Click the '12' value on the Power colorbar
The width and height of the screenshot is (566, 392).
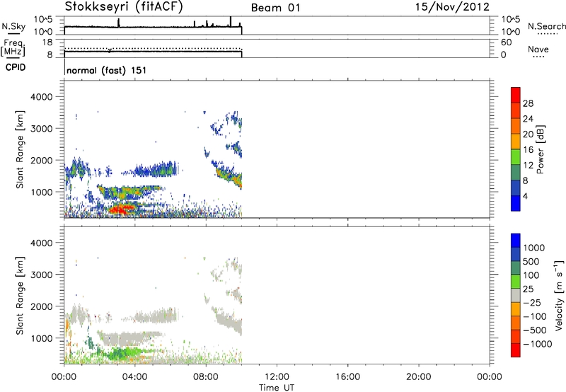tap(528, 166)
